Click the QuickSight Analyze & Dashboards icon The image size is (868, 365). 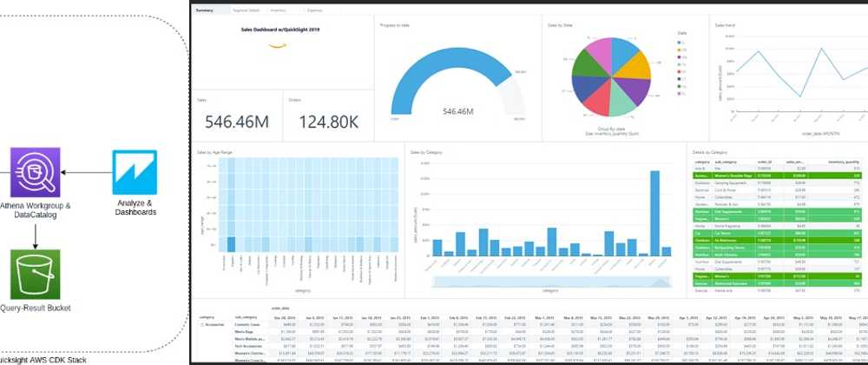tap(135, 172)
